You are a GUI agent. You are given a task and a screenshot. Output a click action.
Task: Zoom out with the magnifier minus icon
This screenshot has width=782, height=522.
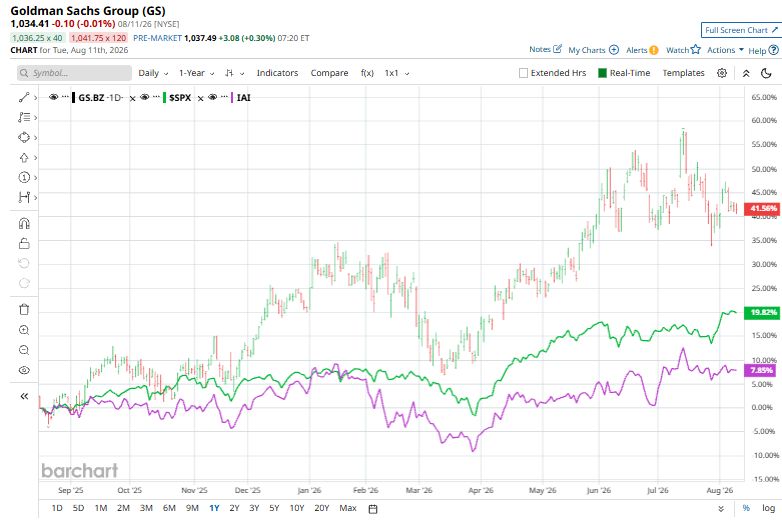pyautogui.click(x=24, y=350)
